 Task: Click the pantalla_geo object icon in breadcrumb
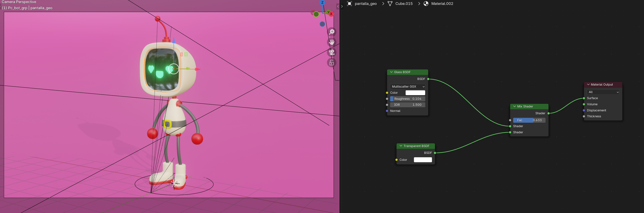point(349,4)
